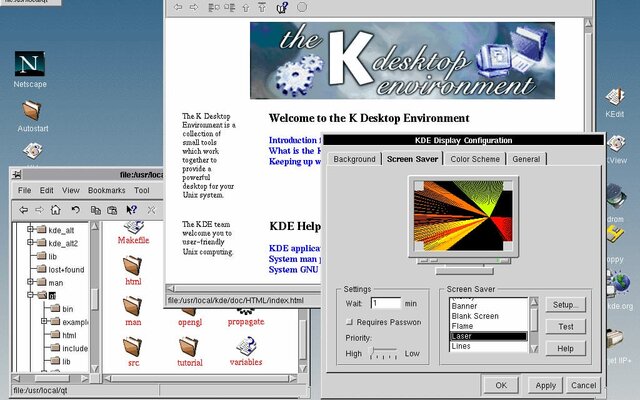Click the help book icon in help toolbar

coord(282,7)
